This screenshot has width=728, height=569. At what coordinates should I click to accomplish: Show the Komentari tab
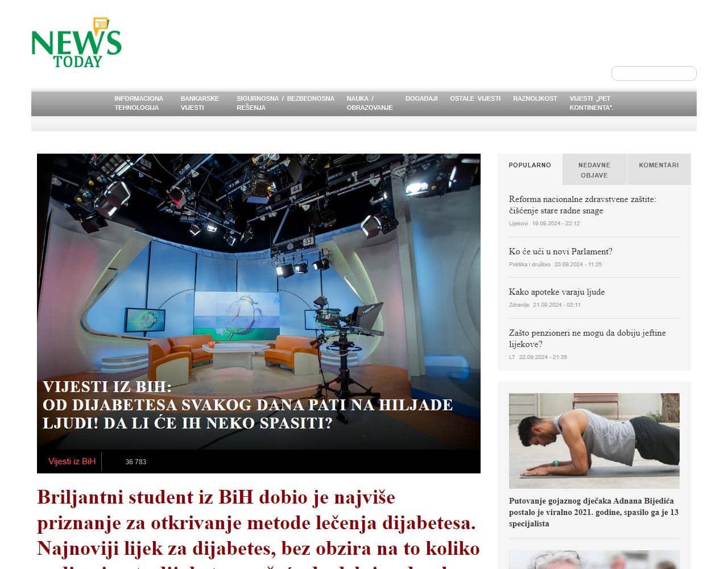click(658, 165)
